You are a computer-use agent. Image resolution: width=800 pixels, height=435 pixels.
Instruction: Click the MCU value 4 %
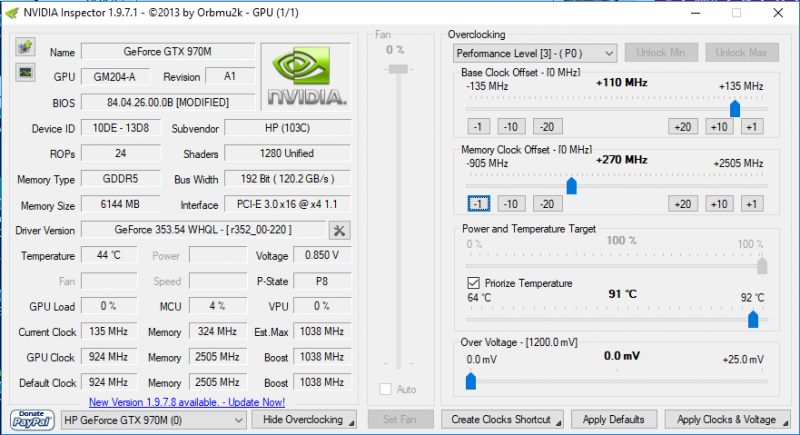point(218,306)
